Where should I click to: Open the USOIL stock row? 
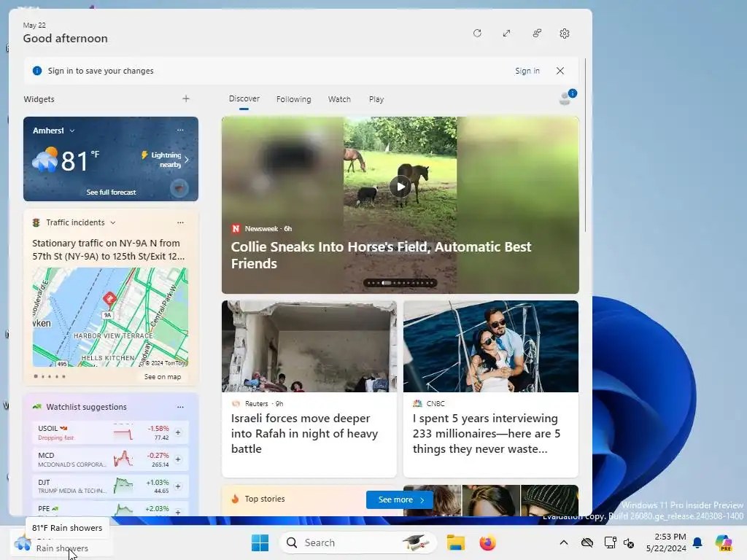[x=110, y=432]
